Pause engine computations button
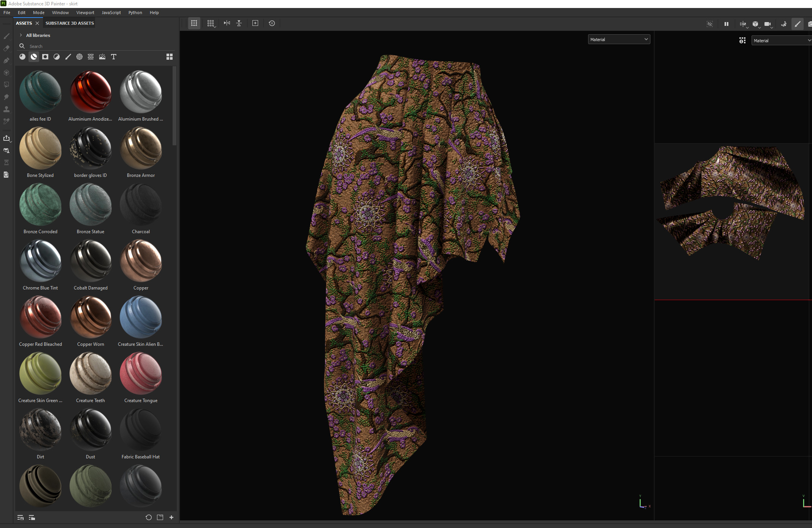Viewport: 812px width, 528px height. [726, 24]
